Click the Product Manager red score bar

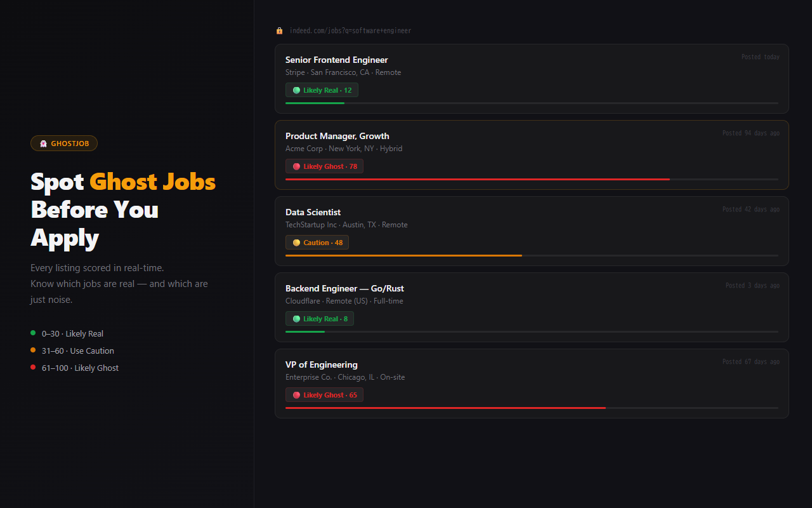(478, 179)
